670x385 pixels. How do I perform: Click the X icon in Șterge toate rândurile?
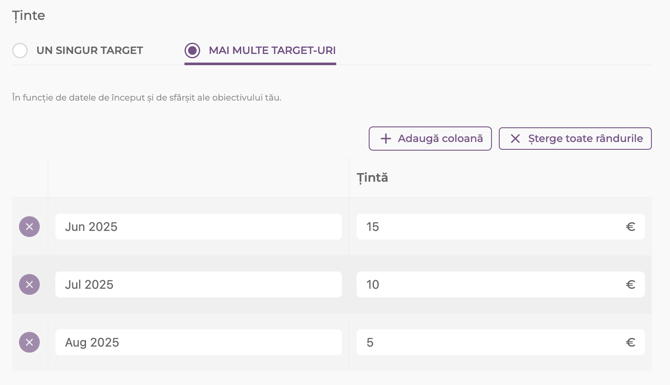click(x=515, y=138)
